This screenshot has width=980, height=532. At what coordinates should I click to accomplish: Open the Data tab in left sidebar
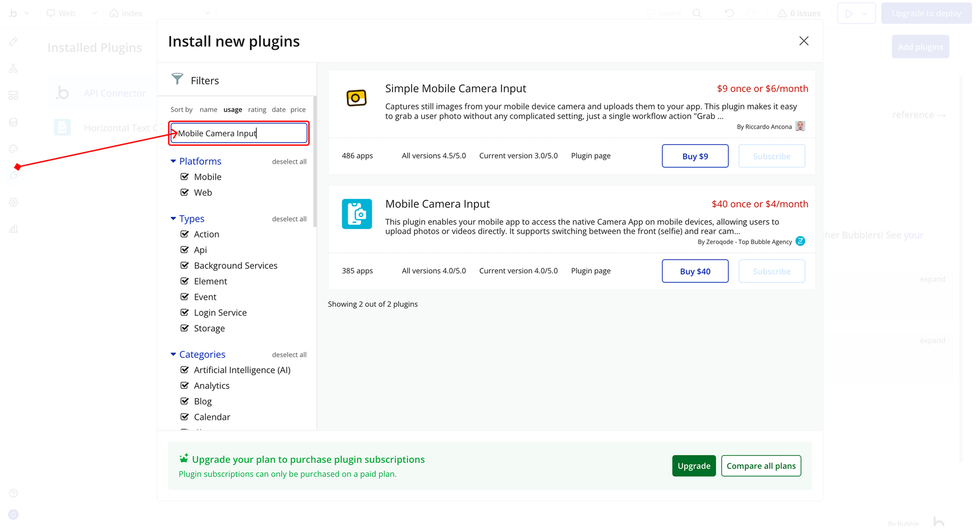click(13, 122)
